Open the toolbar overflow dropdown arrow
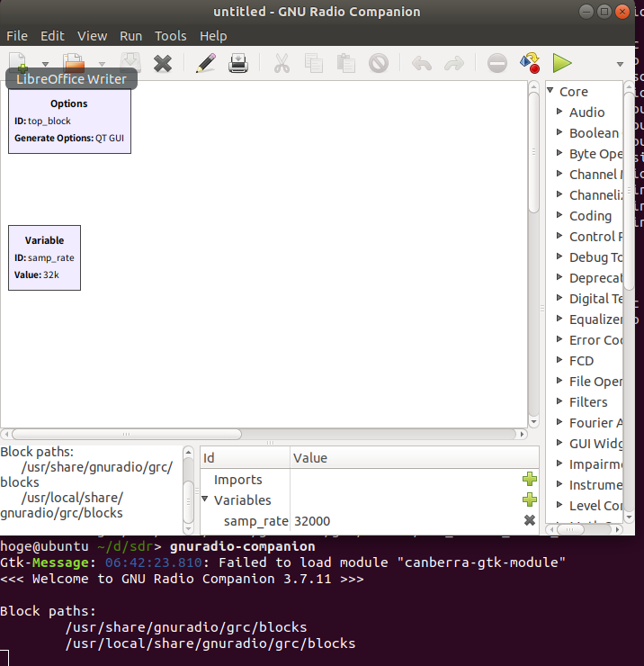The image size is (644, 666). point(620,64)
